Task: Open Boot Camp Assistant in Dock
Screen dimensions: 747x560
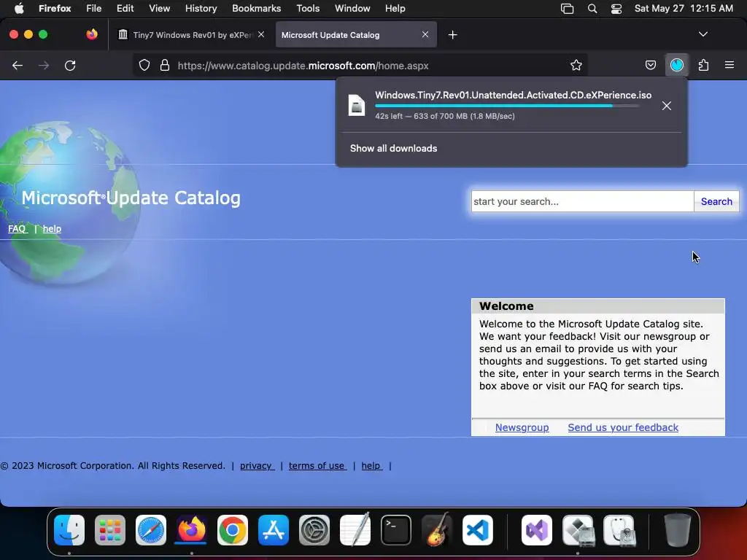Action: pos(578,530)
